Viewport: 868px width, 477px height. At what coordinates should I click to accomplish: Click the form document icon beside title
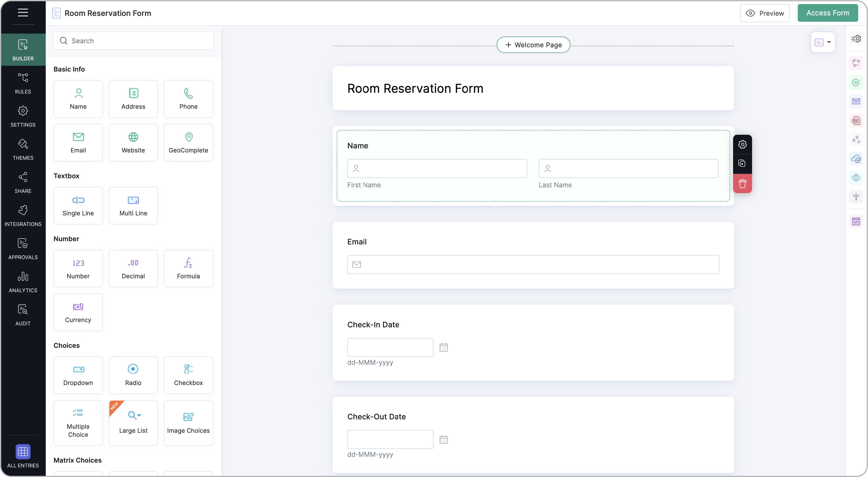[x=56, y=13]
